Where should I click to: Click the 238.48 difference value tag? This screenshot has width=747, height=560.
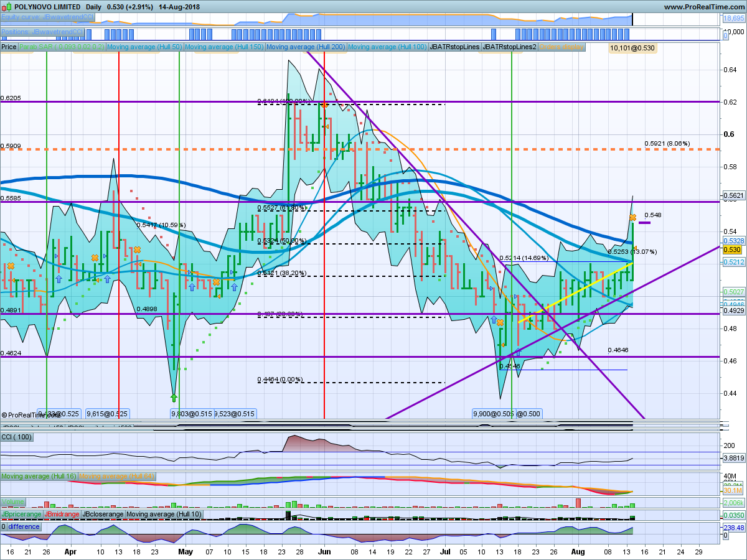[x=735, y=527]
